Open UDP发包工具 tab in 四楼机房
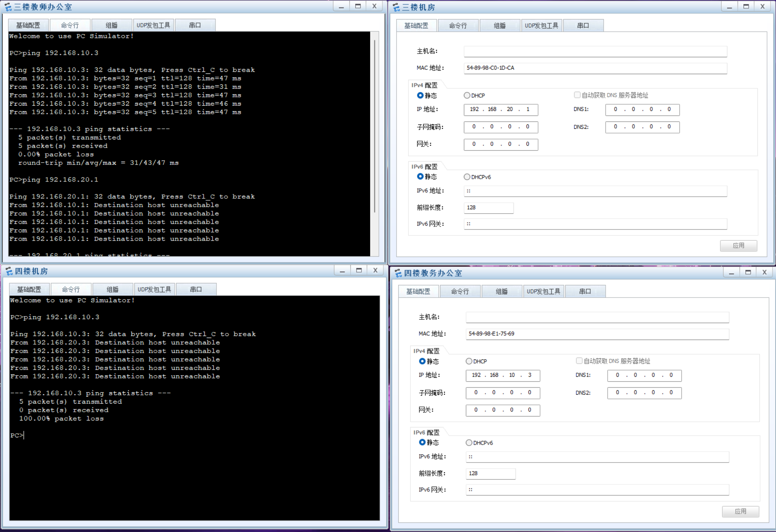776x532 pixels. click(x=154, y=290)
